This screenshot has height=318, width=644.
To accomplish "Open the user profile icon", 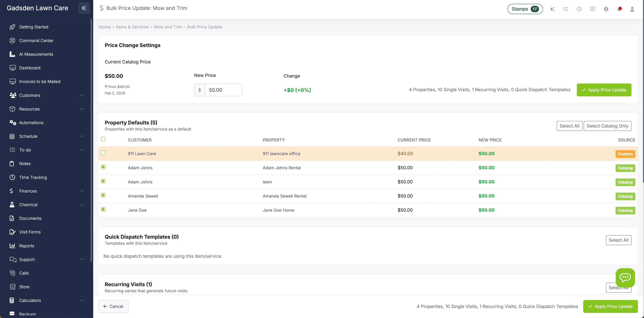I will tap(632, 9).
